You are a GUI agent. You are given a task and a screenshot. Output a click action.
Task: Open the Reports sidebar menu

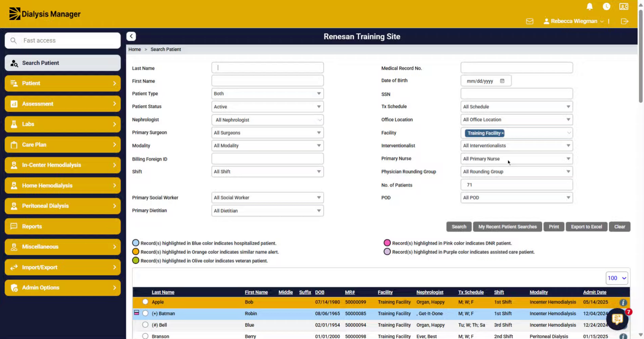63,226
